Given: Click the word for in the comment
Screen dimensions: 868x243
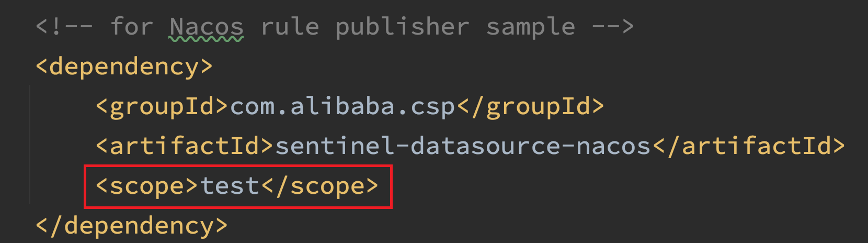Looking at the screenshot, I should [132, 27].
